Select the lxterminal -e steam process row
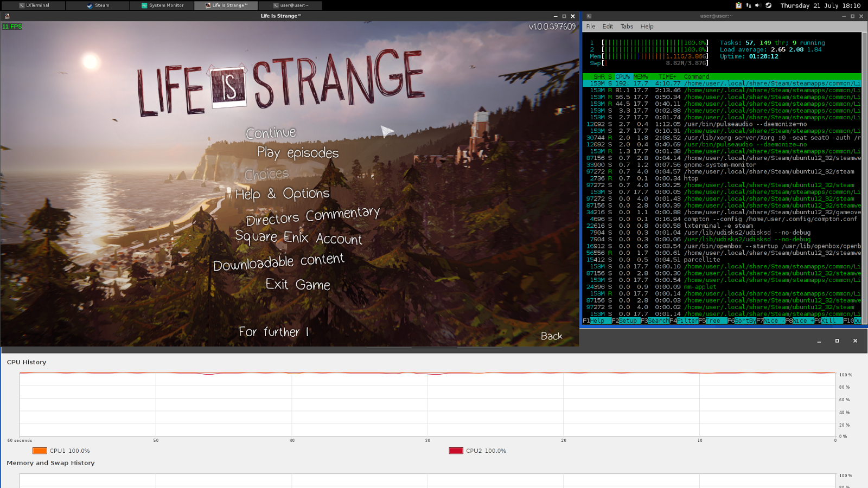The width and height of the screenshot is (868, 488). tap(722, 226)
